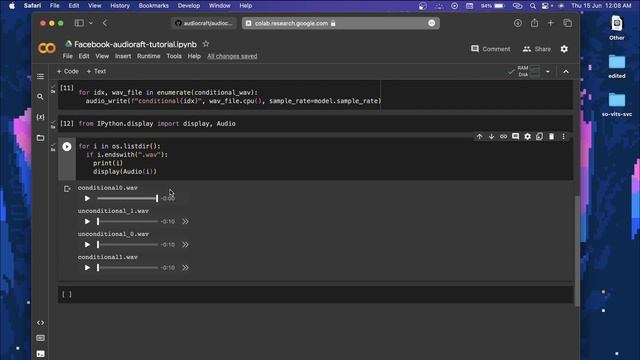Expand conditional1.wav player options chevron

185,268
